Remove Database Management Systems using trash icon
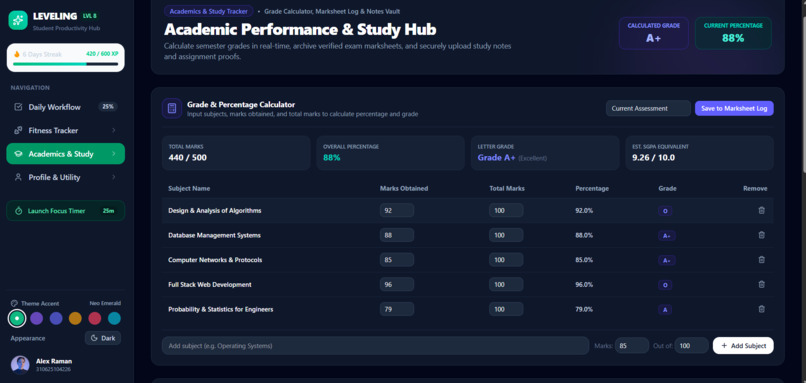The height and width of the screenshot is (383, 806). tap(761, 235)
